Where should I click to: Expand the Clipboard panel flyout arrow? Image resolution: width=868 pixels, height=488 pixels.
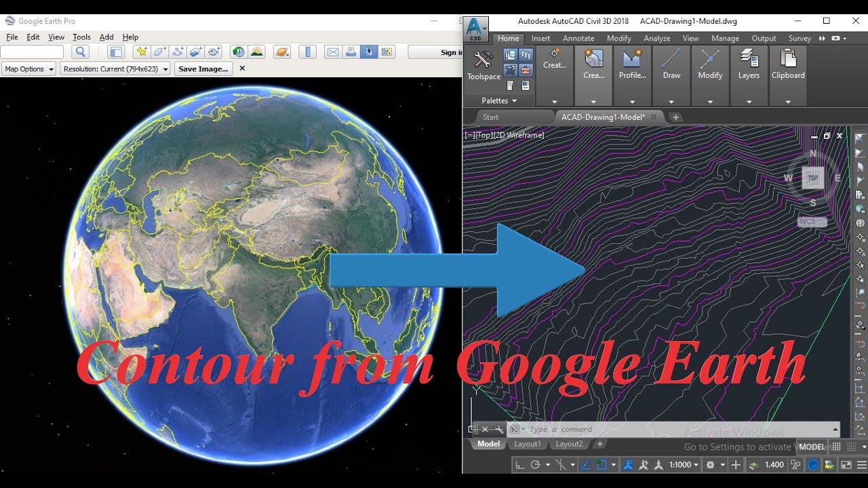[788, 102]
